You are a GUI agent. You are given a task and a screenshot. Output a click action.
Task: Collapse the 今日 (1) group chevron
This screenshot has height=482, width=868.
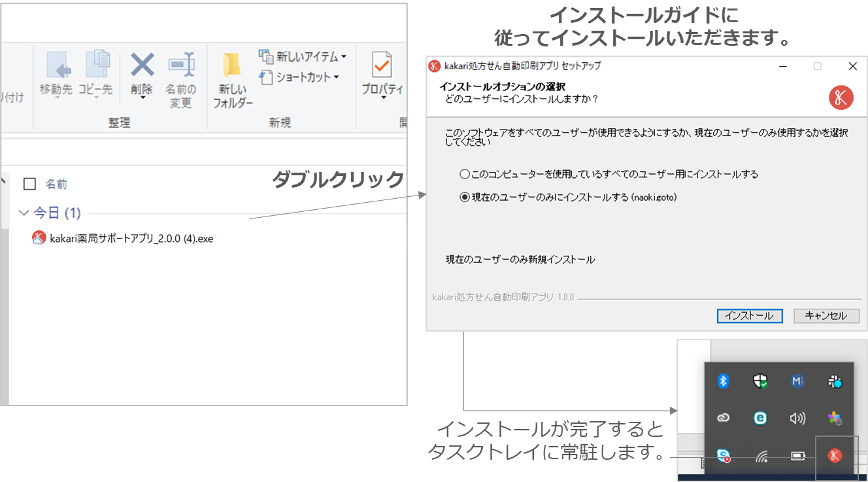(24, 213)
